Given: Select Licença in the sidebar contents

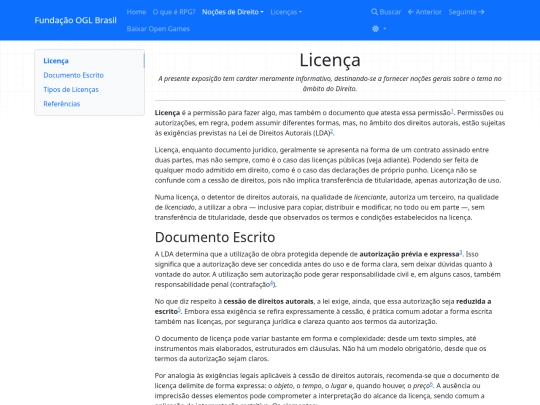Looking at the screenshot, I should pyautogui.click(x=56, y=61).
